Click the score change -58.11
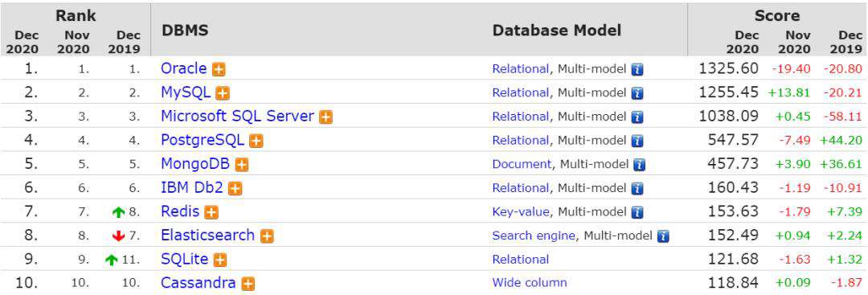Screen dimensions: 868x295 coord(842,117)
